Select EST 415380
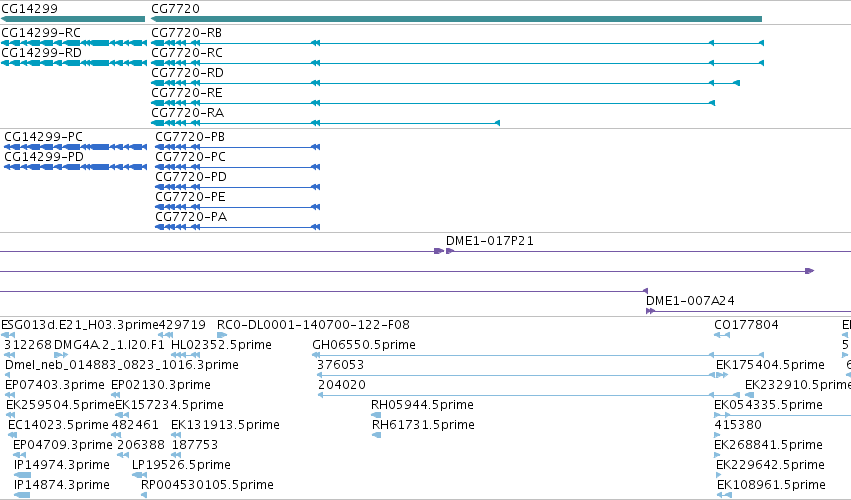 [738, 425]
